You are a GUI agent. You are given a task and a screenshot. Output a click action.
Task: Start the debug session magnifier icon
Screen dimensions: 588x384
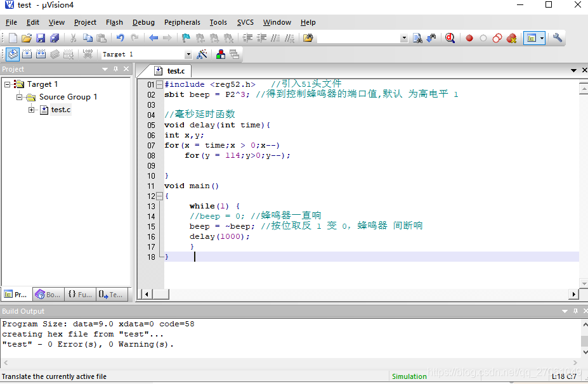(450, 38)
